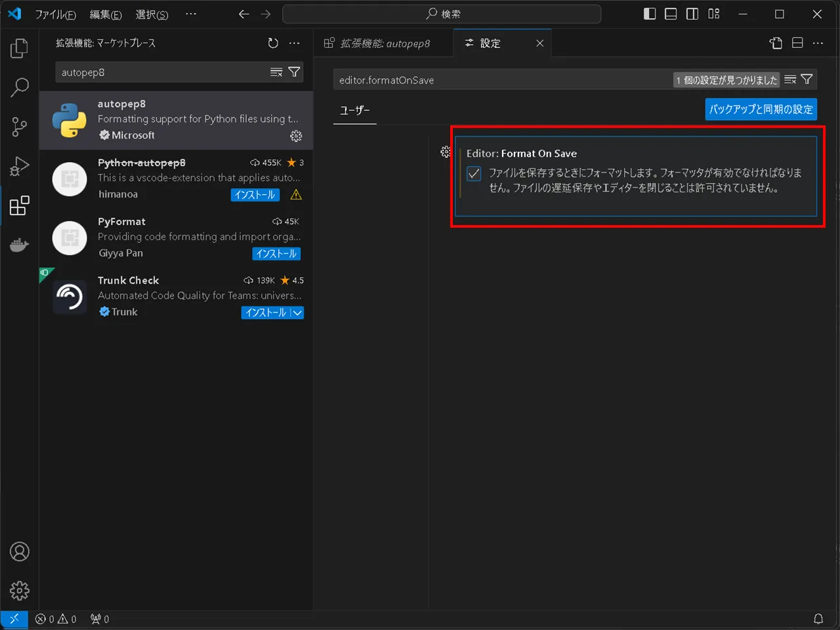840x630 pixels.
Task: Select the ユーザー settings scope tab
Action: (x=355, y=110)
